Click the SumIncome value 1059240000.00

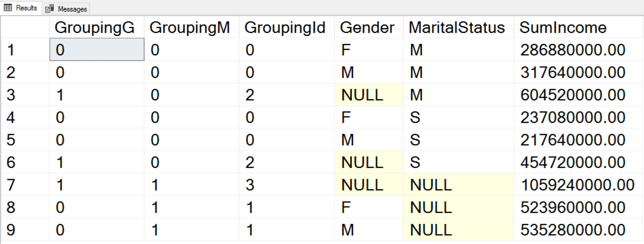tap(577, 185)
